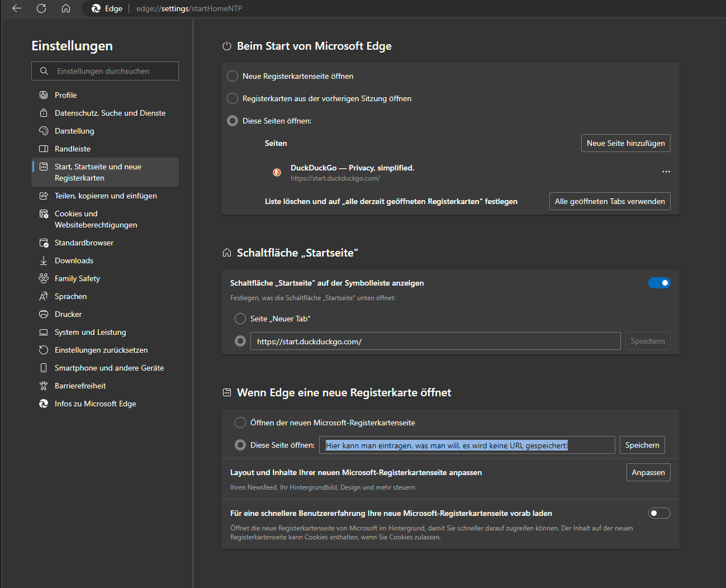Click the 'Anpassen' button
Screen dimensions: 726x588
coord(648,472)
